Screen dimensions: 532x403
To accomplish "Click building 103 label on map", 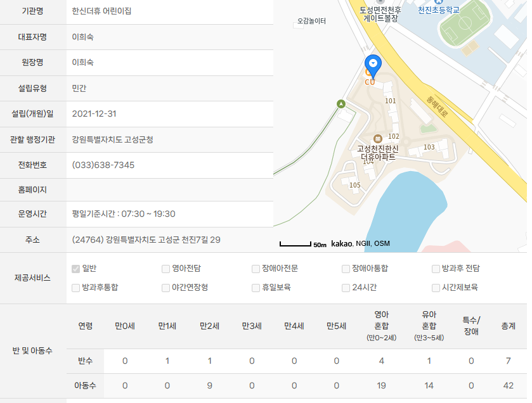I will click(x=429, y=147).
